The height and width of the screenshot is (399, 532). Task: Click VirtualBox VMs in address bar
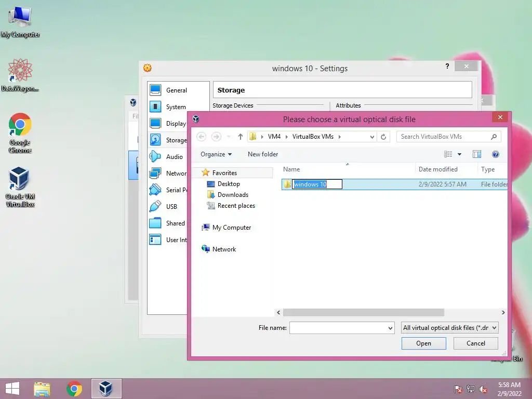[313, 137]
